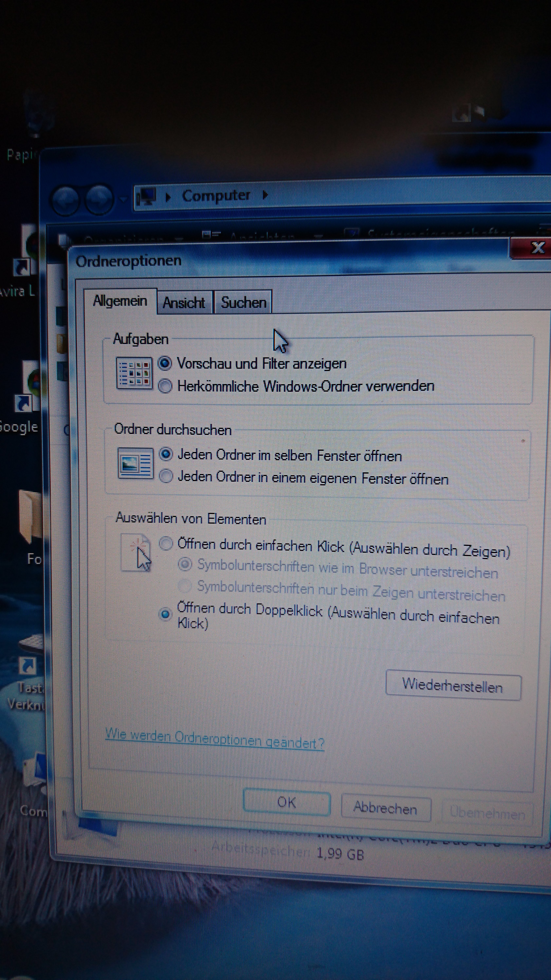Select Vorschau und Filter anzeigen option
This screenshot has height=980, width=551.
(165, 363)
